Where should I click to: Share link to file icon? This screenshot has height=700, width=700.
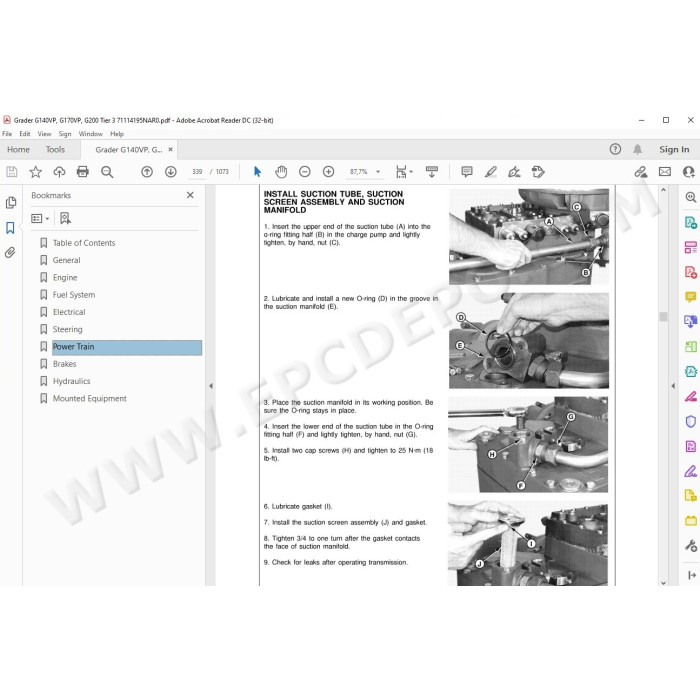641,172
